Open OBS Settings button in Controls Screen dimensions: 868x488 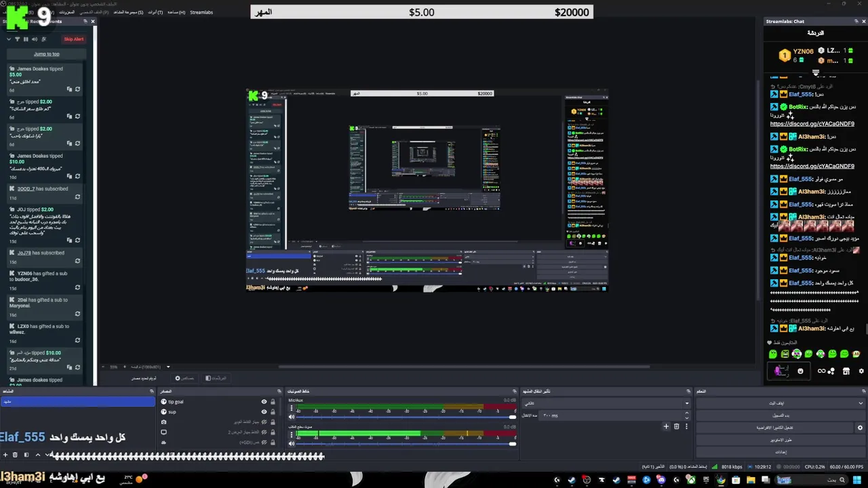click(x=781, y=451)
